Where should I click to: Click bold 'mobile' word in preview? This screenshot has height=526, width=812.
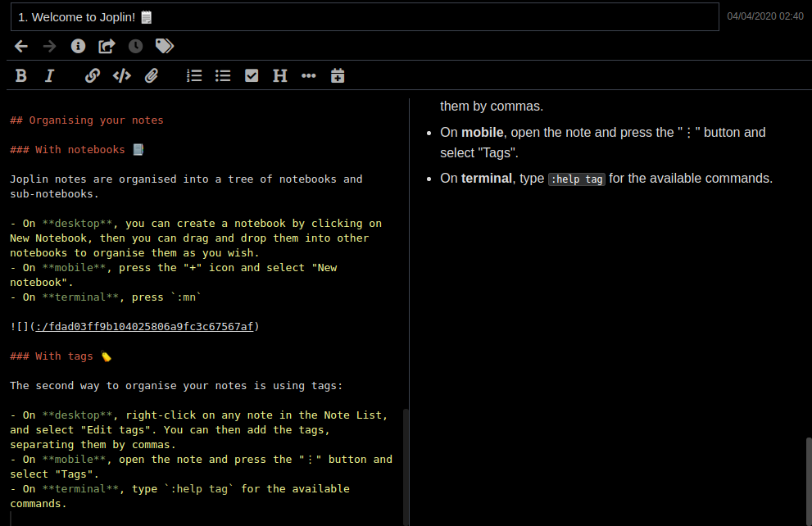click(x=482, y=133)
